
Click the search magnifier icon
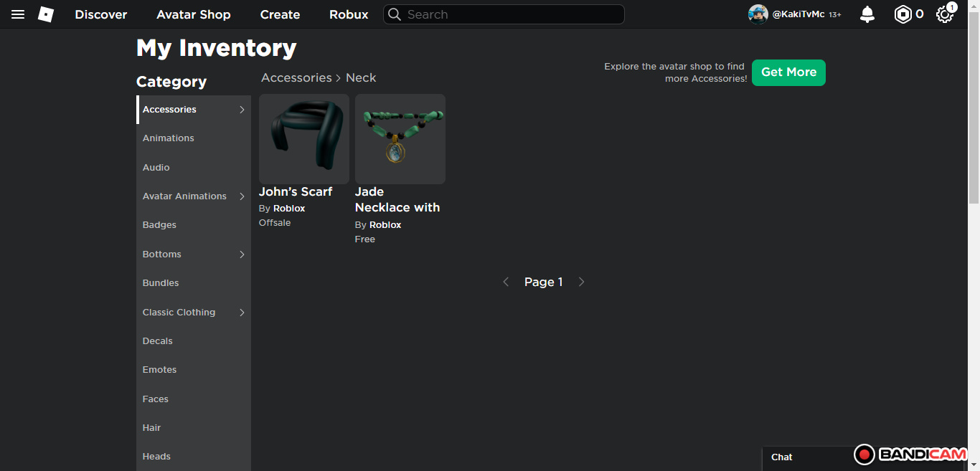click(x=395, y=14)
